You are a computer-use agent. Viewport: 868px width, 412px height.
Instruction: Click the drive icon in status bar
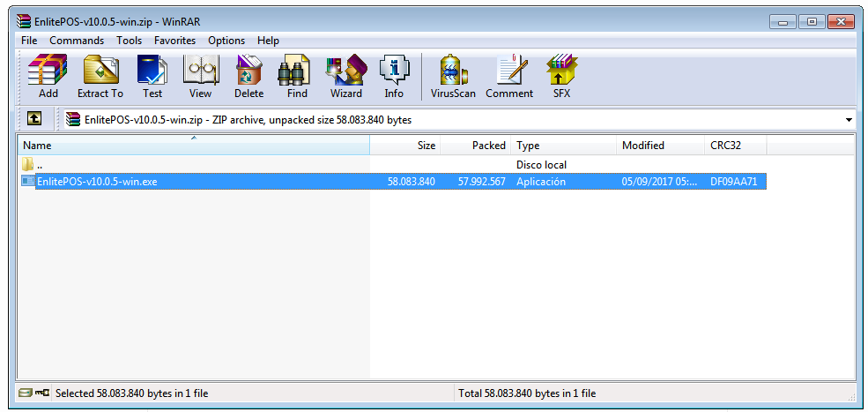pyautogui.click(x=25, y=393)
